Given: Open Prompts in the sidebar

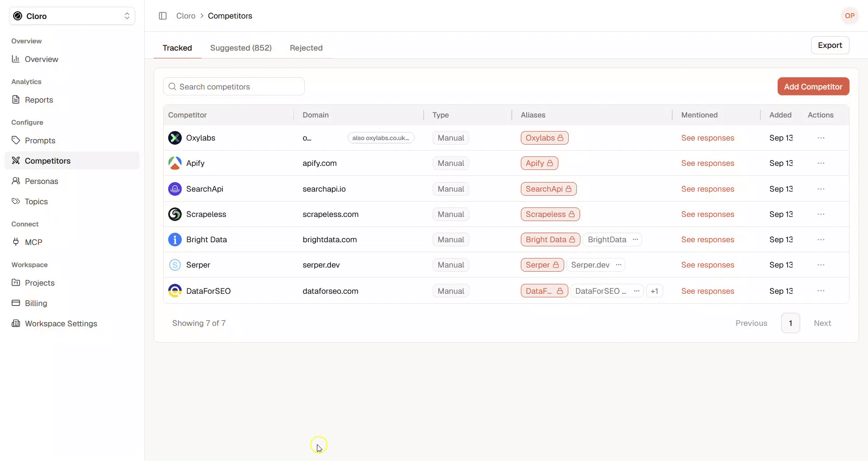Looking at the screenshot, I should [72, 141].
